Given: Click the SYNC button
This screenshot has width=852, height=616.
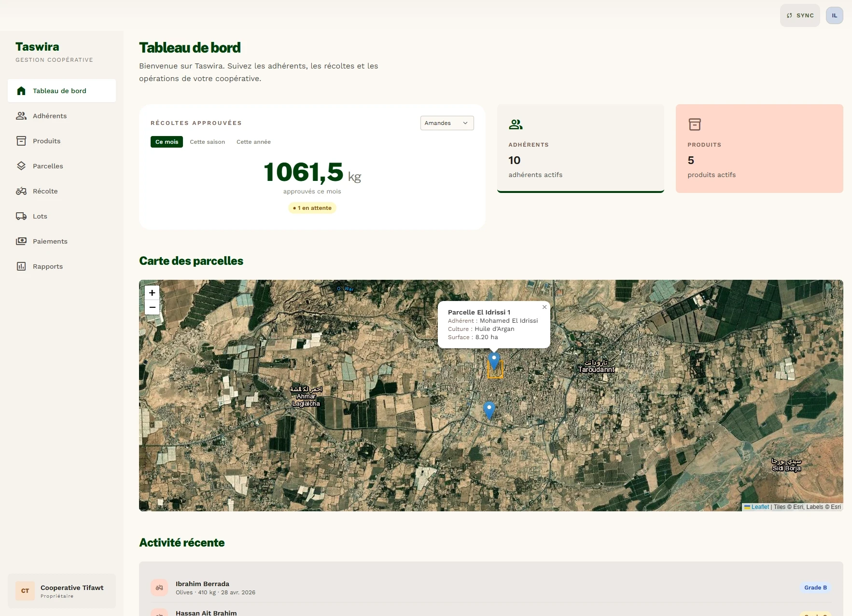Looking at the screenshot, I should click(x=800, y=15).
